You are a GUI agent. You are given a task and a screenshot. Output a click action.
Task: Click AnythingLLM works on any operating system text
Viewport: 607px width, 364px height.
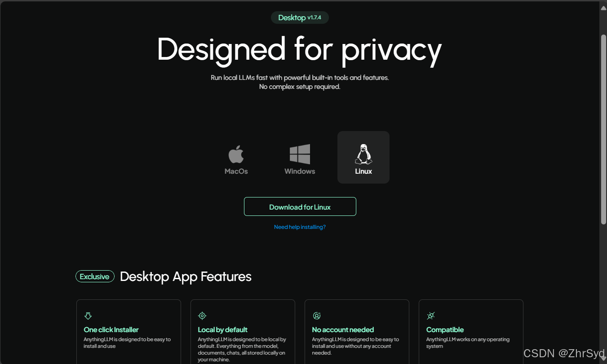(468, 343)
